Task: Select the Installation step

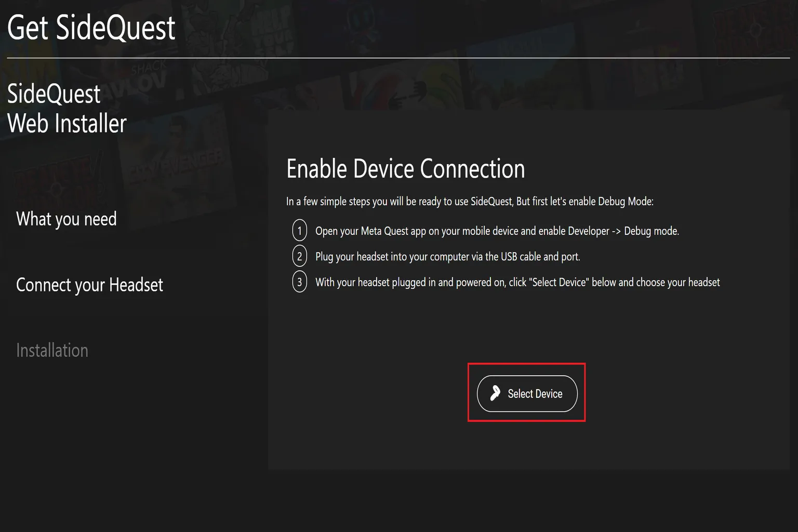Action: click(x=52, y=350)
